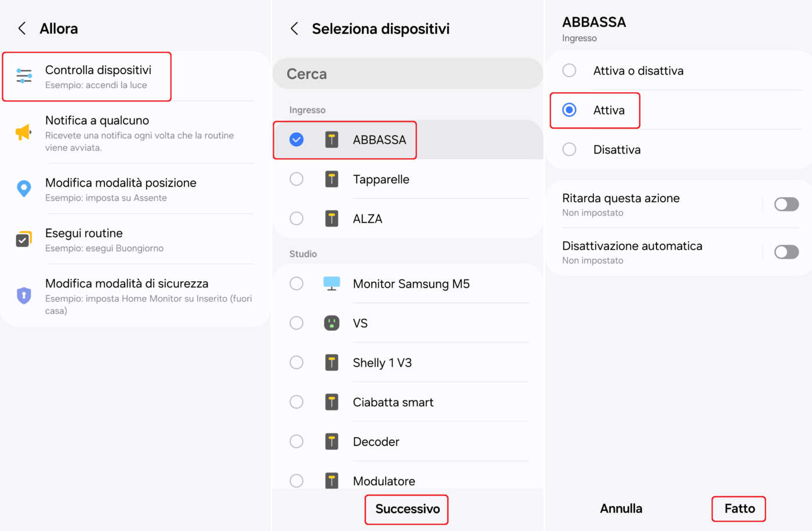Tap the Controlla dispositivi sliders icon
812x531 pixels.
(24, 76)
